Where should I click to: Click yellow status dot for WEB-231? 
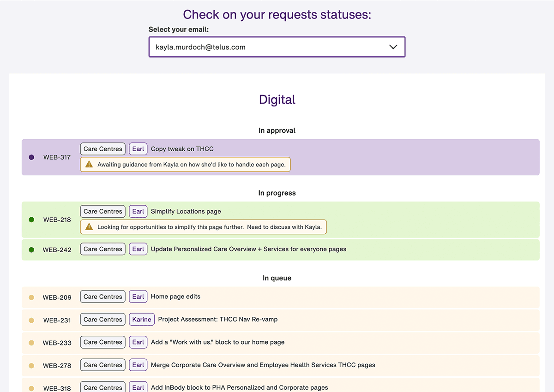point(31,320)
